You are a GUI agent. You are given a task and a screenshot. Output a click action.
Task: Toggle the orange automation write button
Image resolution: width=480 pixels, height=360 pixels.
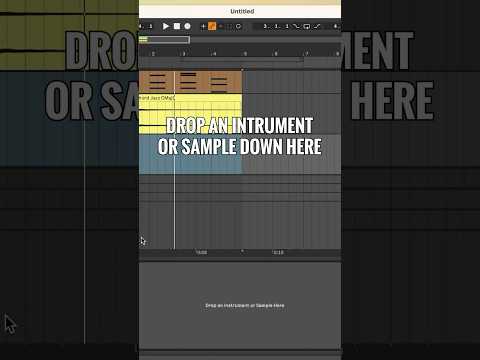click(212, 26)
